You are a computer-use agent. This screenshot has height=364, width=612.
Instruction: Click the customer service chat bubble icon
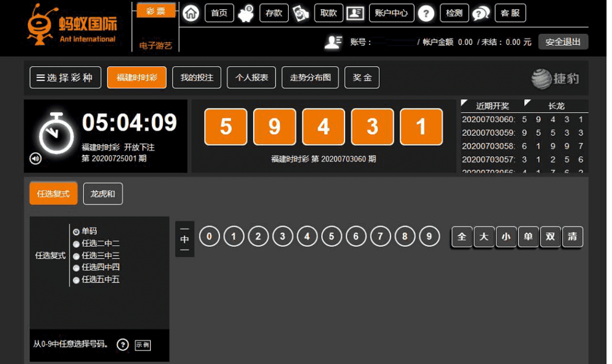[x=481, y=14]
